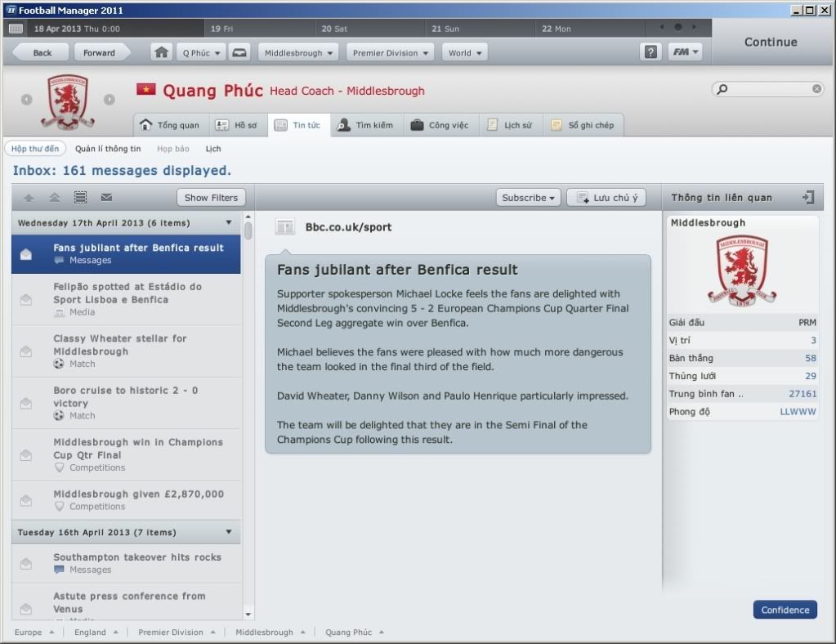Click the Continue button
The height and width of the screenshot is (644, 836).
point(771,42)
